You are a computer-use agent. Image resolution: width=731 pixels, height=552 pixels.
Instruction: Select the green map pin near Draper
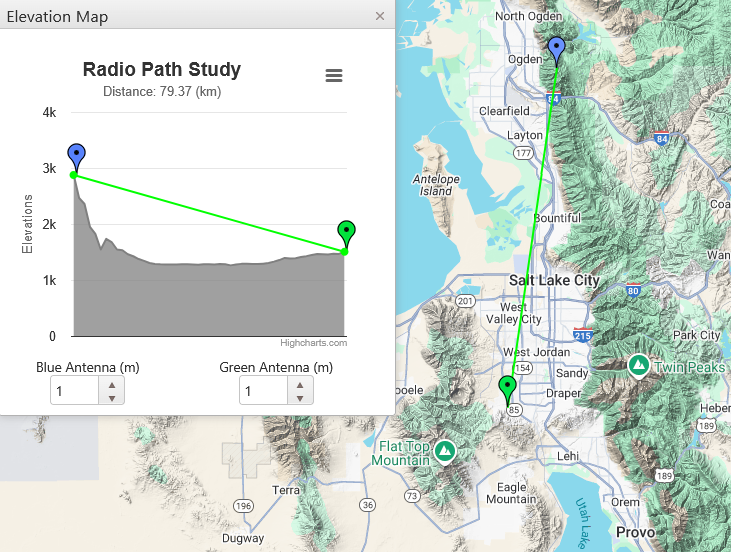click(x=507, y=387)
